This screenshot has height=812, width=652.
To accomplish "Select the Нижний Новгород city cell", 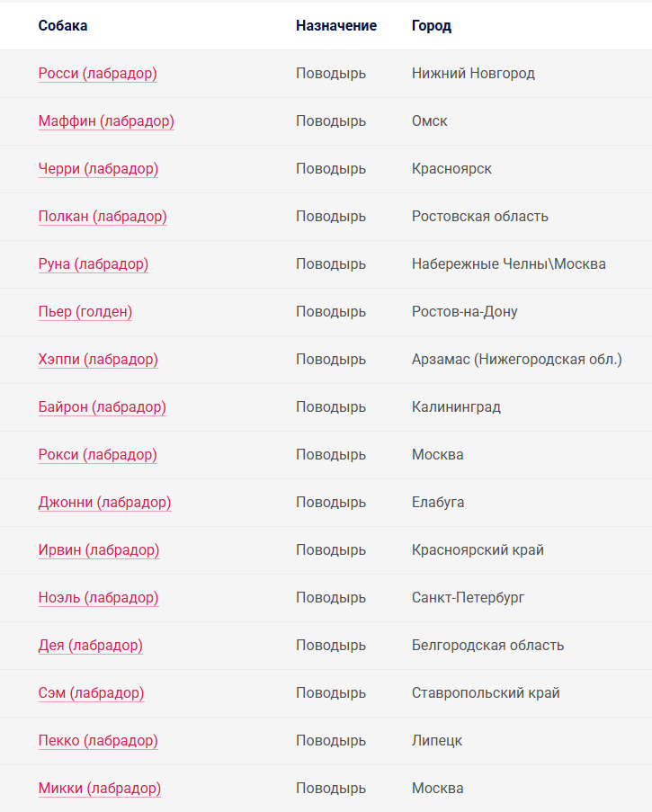I will pos(473,74).
